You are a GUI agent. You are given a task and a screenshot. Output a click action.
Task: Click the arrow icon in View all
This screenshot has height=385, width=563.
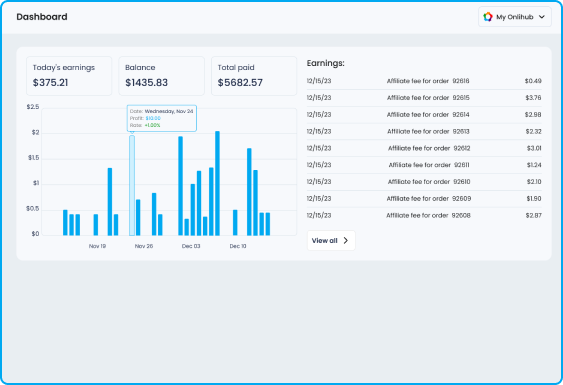[346, 241]
